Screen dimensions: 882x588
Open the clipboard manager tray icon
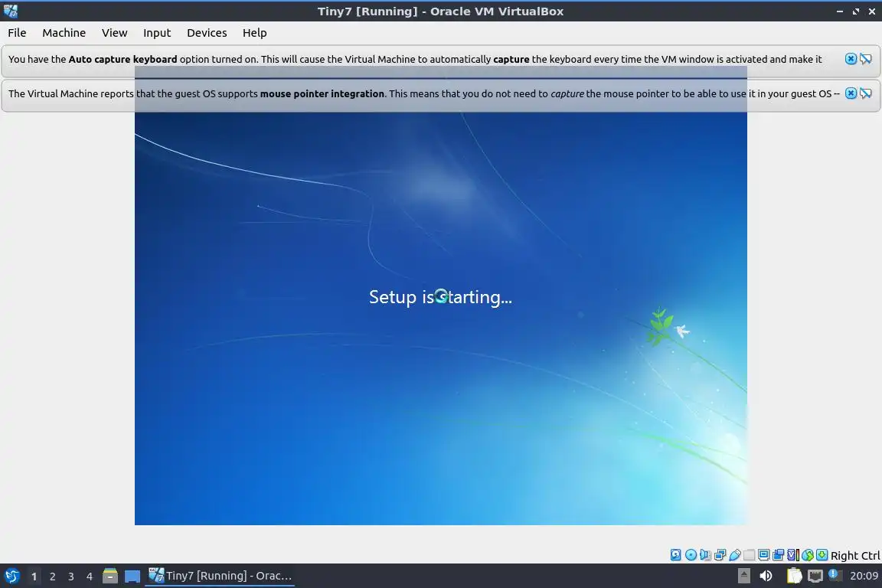(794, 576)
